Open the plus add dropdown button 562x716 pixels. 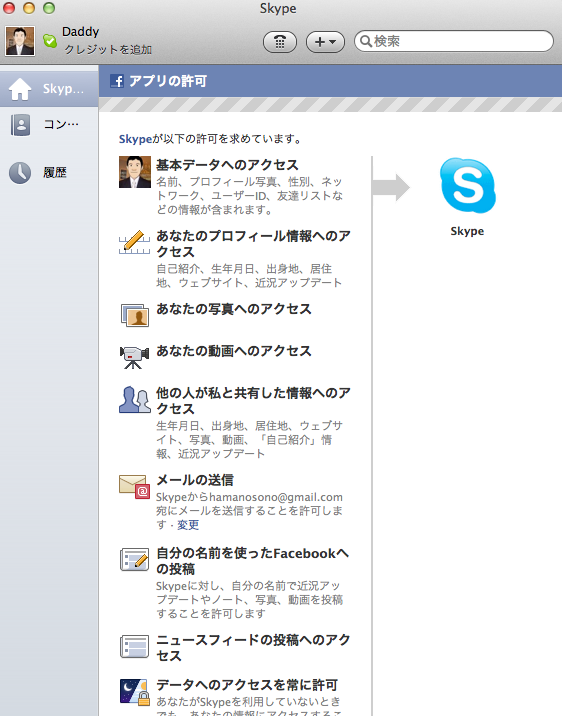325,42
